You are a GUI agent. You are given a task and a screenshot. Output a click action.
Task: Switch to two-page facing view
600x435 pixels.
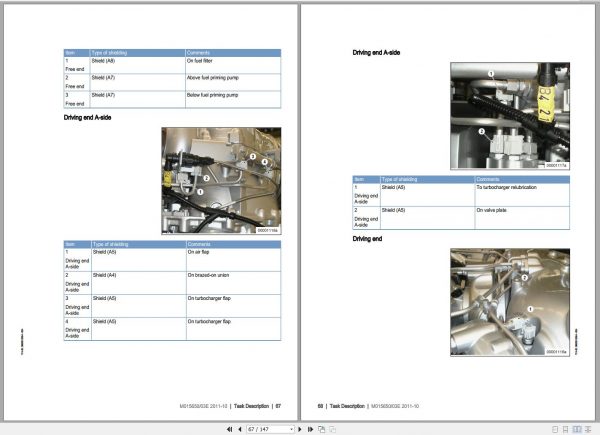[577, 429]
